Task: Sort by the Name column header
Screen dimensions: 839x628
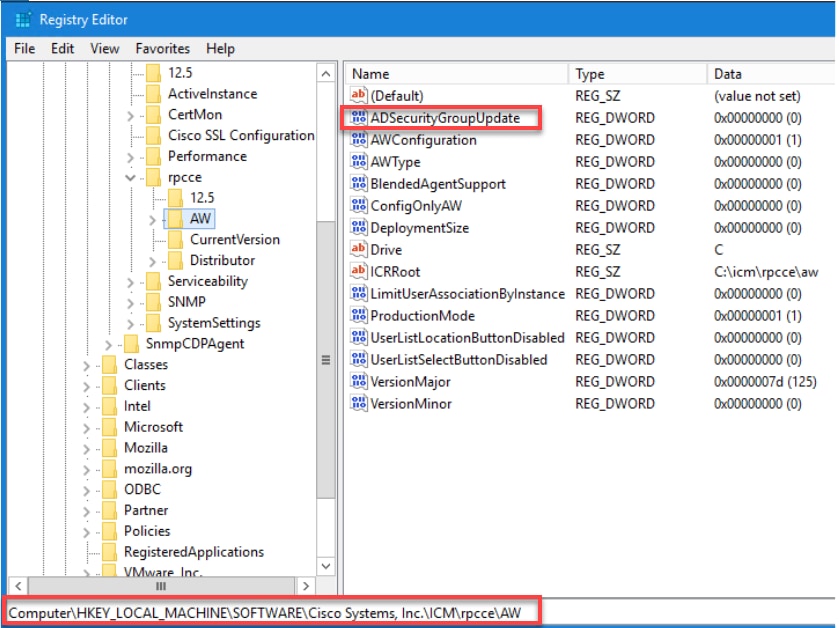Action: pos(456,74)
